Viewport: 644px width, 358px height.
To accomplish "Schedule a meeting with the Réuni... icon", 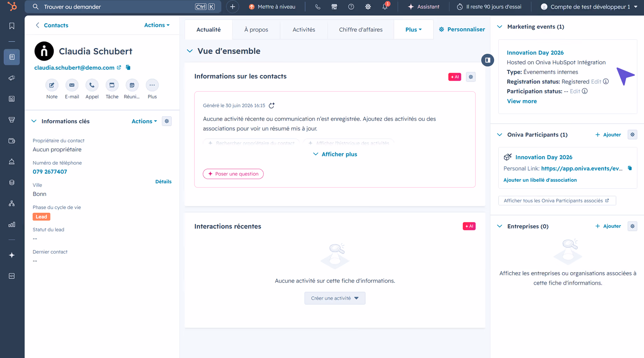I will click(x=132, y=85).
